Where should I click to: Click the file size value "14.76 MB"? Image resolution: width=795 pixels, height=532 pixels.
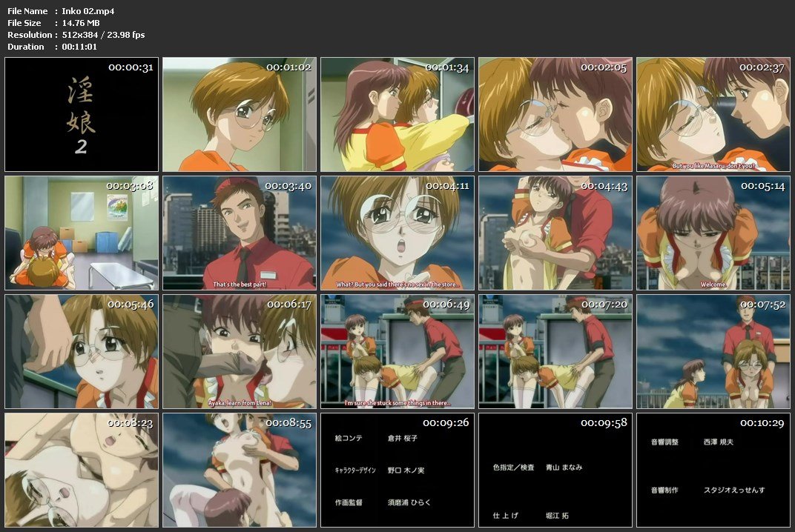point(81,23)
